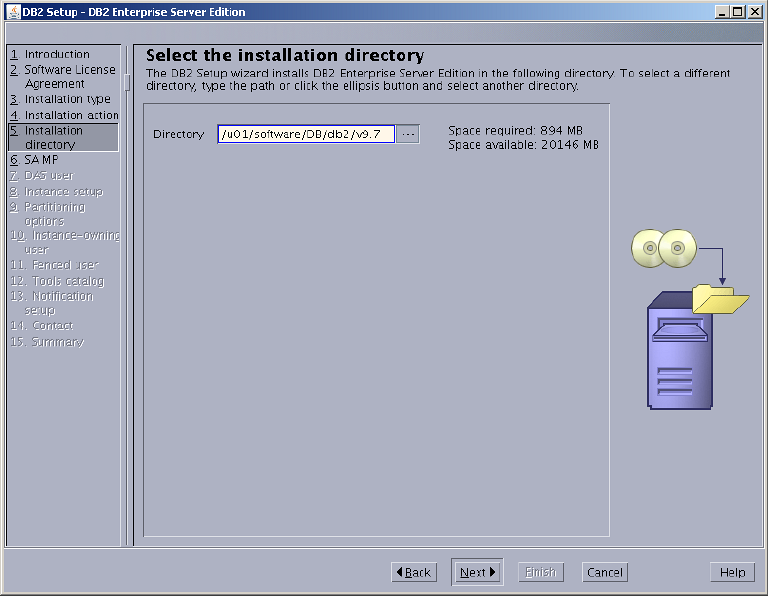Image resolution: width=768 pixels, height=596 pixels.
Task: Click the 'Space required: 894 MB' text
Action: 515,130
